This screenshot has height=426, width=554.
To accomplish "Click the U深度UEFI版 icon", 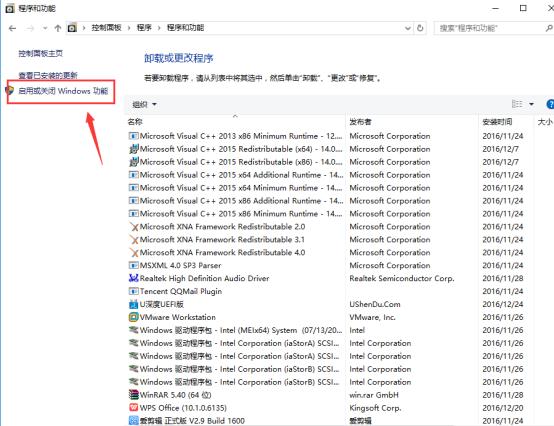I will coord(134,304).
